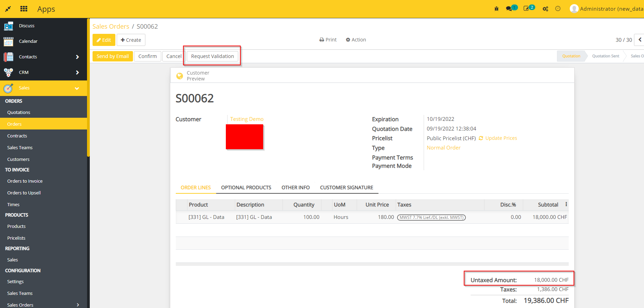644x308 pixels.
Task: Open the Apps grid menu icon
Action: coord(24,9)
